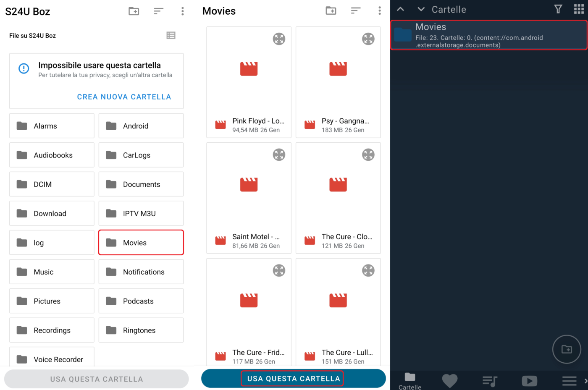Expand preview of The Cure - Lull... video
The width and height of the screenshot is (588, 390).
(368, 271)
